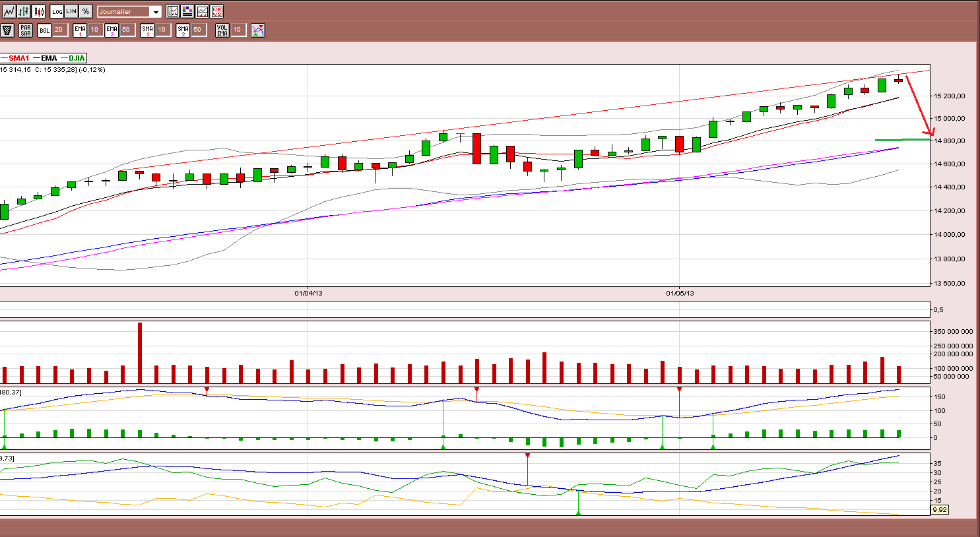Click the 0,5 scale label
The width and height of the screenshot is (980, 537).
pyautogui.click(x=938, y=310)
